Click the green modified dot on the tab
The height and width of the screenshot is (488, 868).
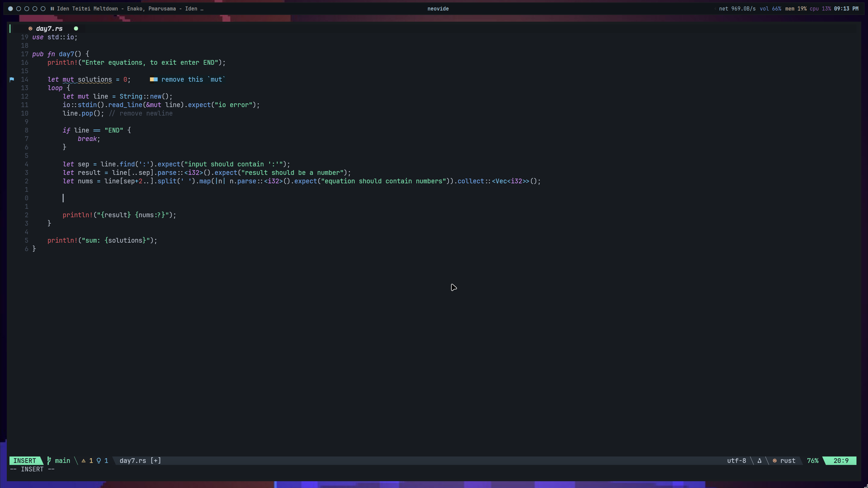[76, 28]
